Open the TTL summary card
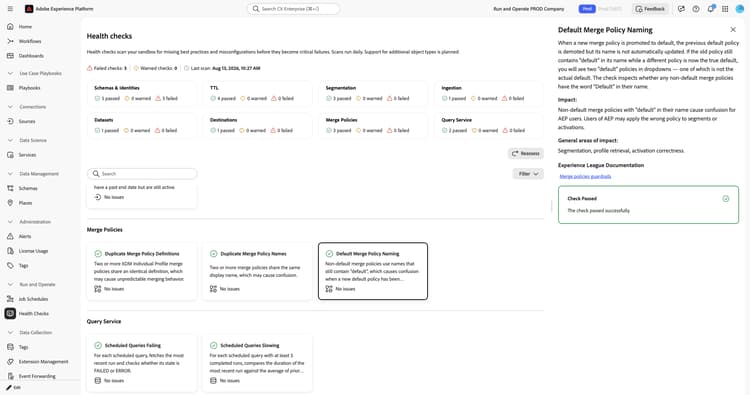750x395 pixels. pos(257,93)
